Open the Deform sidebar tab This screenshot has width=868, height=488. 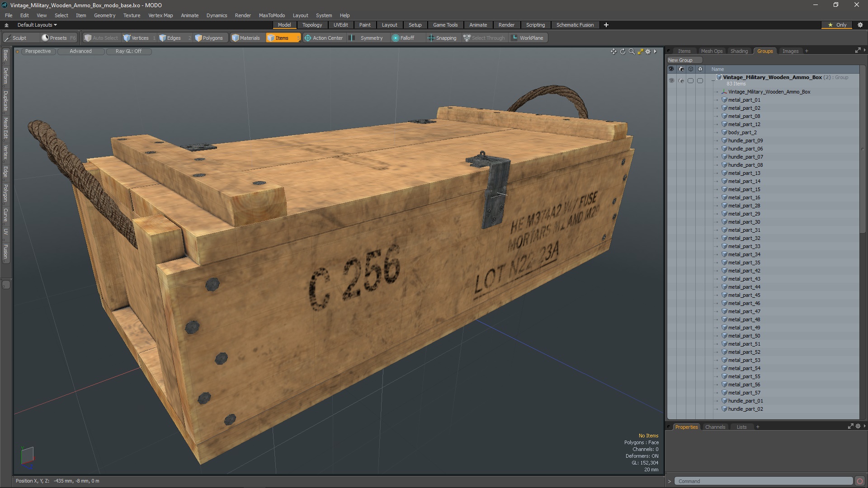tap(6, 76)
